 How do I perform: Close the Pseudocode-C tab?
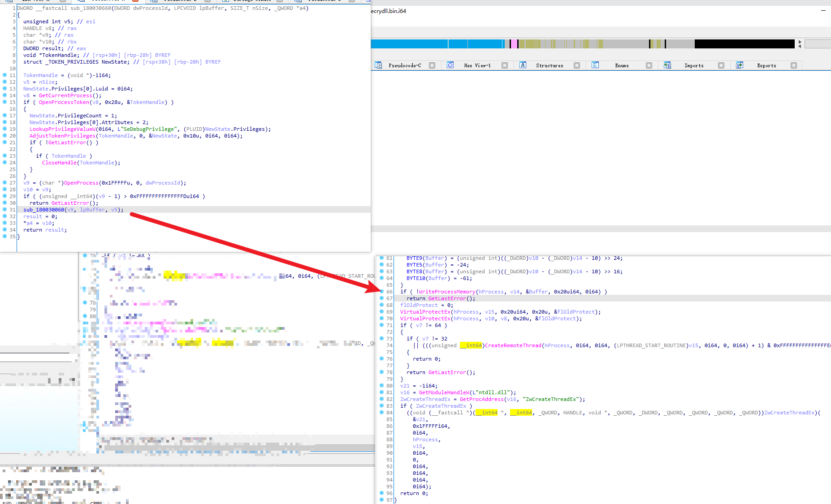(x=432, y=65)
